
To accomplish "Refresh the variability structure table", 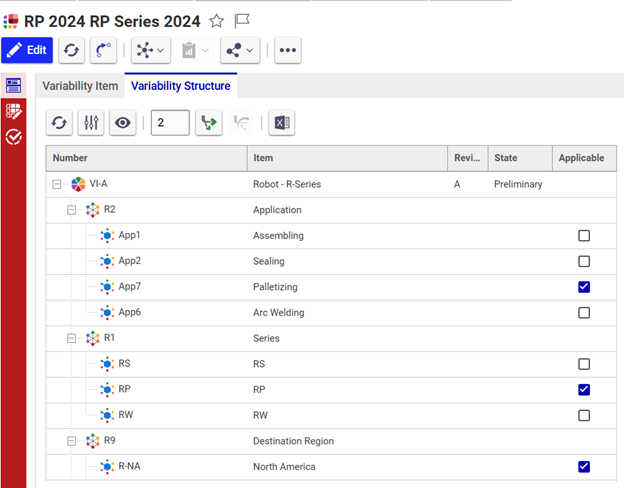I will coord(60,123).
